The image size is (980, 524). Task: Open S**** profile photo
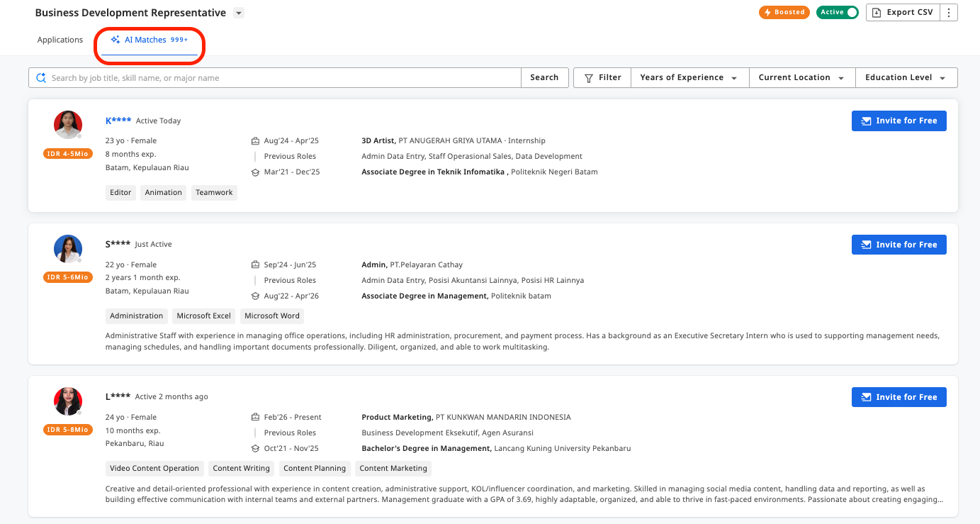(68, 249)
